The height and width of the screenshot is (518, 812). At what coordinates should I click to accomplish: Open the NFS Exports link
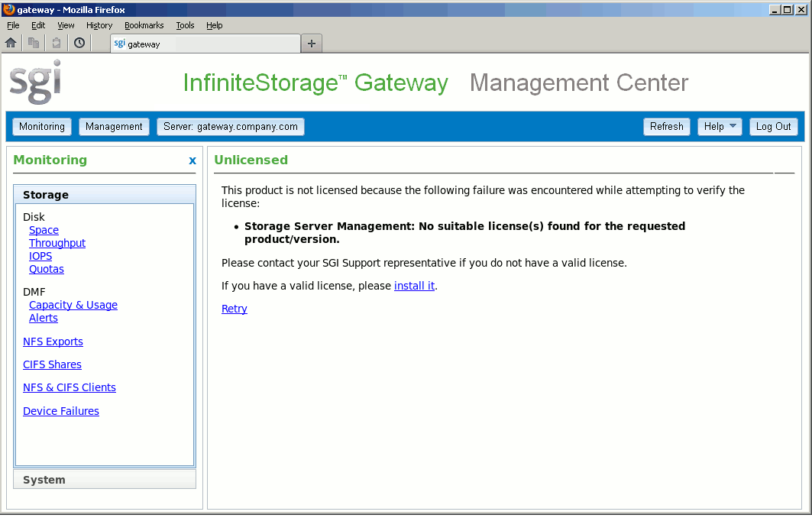tap(53, 342)
